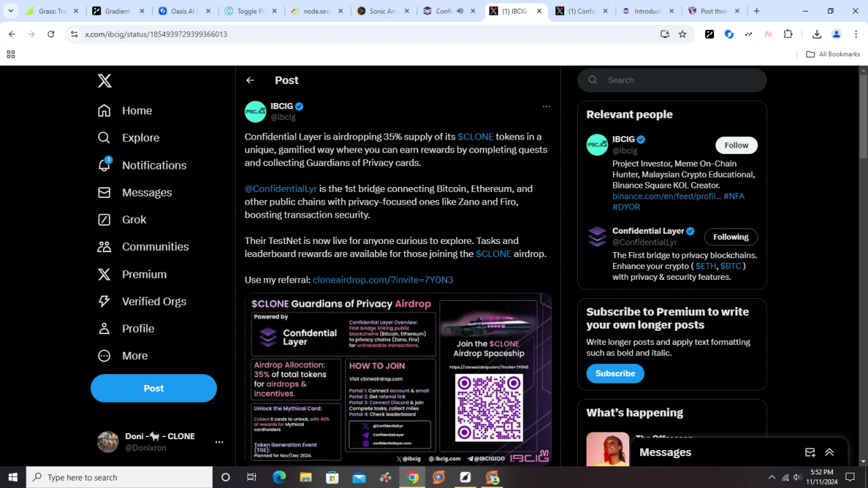
Task: Click the #NFA hashtag
Action: coord(734,196)
